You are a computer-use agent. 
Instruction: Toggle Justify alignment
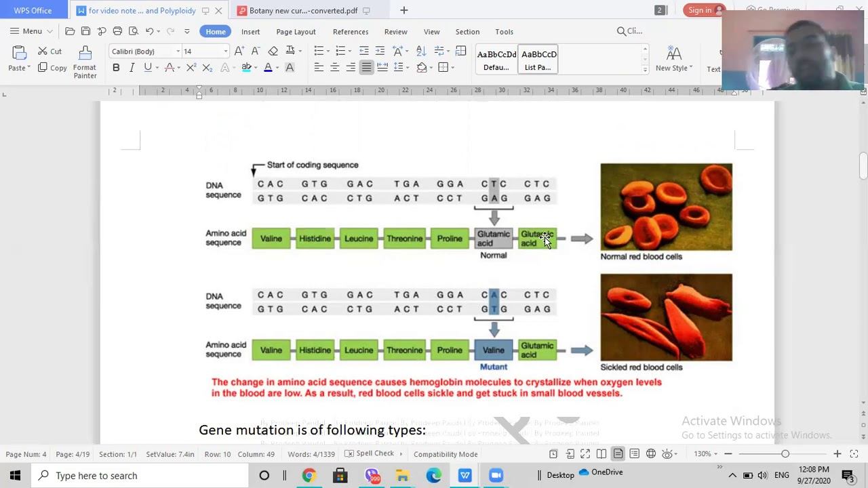366,67
